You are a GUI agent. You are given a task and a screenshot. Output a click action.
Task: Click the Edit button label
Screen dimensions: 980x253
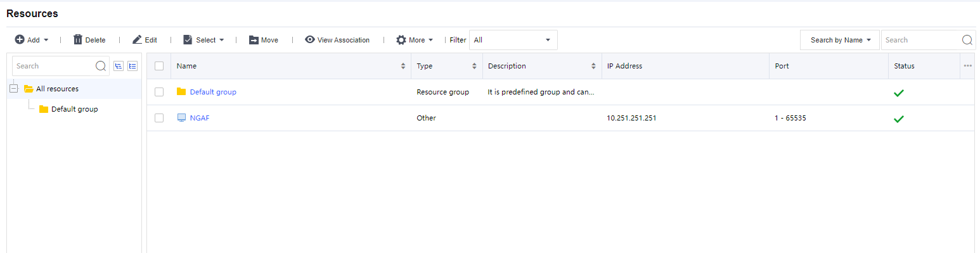(151, 40)
